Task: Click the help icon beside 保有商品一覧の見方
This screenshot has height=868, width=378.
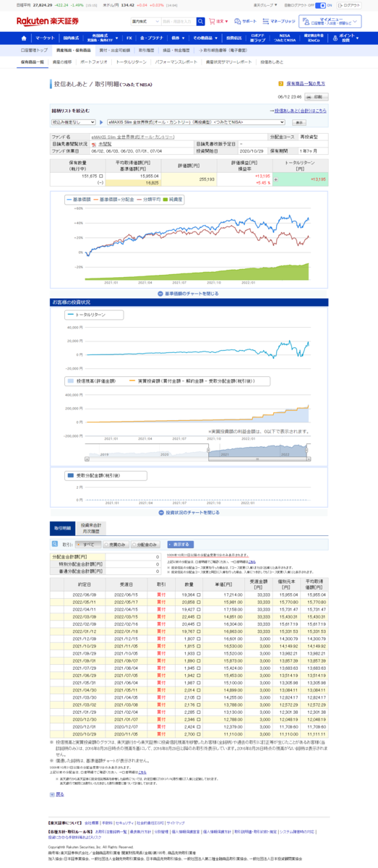Action: point(280,83)
